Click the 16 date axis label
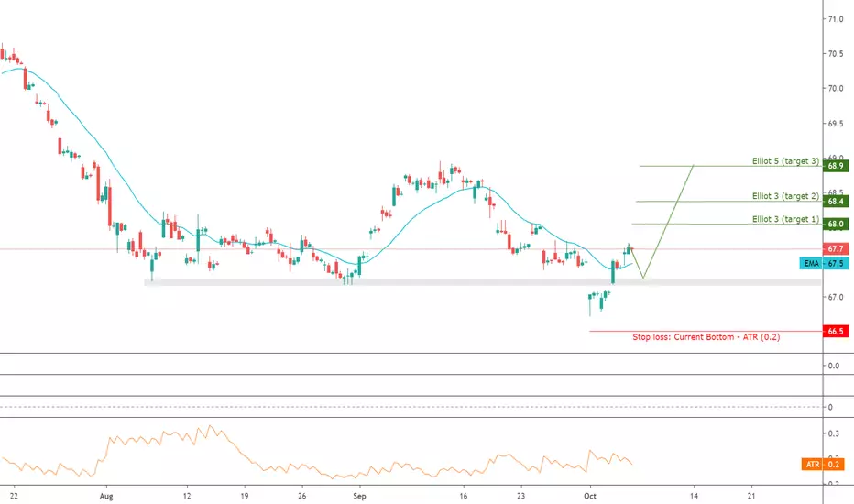The height and width of the screenshot is (504, 854). pos(464,496)
